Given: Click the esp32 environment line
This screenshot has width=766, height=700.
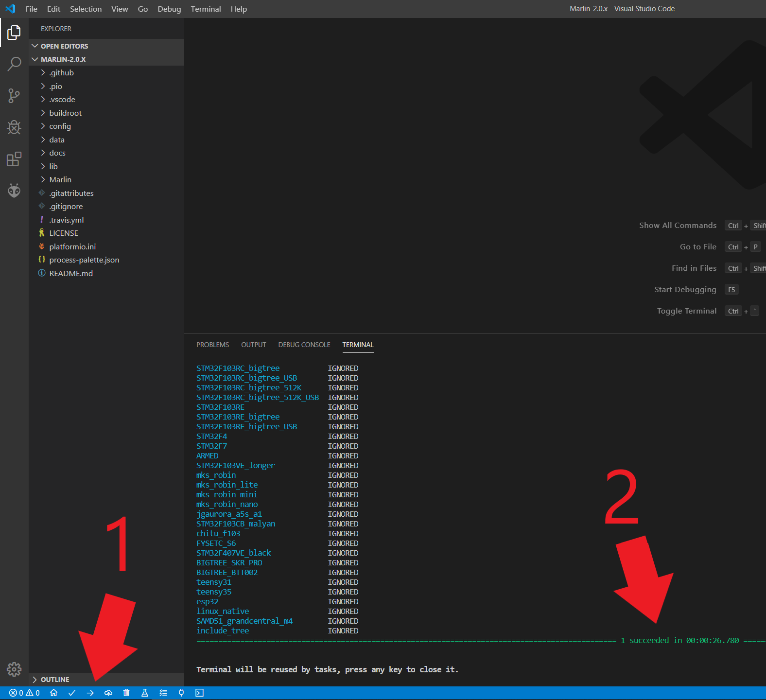Looking at the screenshot, I should [208, 602].
